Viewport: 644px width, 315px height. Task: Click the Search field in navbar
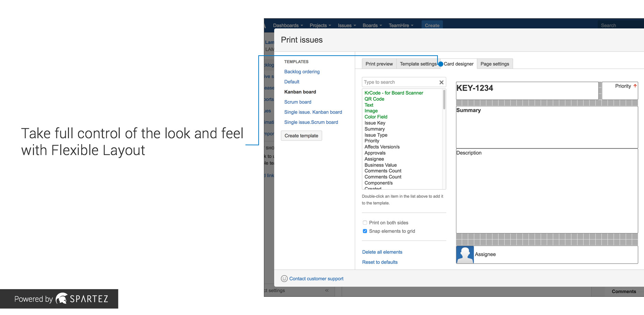(620, 25)
